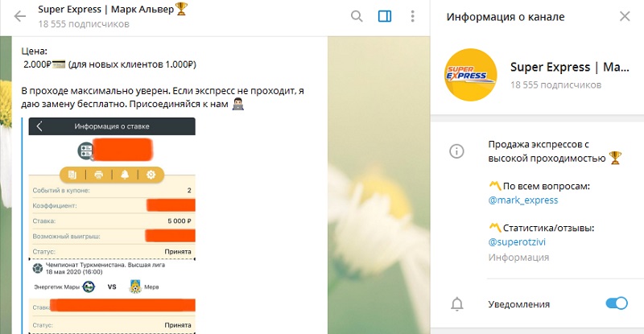Click the notifications bell icon

tap(456, 304)
